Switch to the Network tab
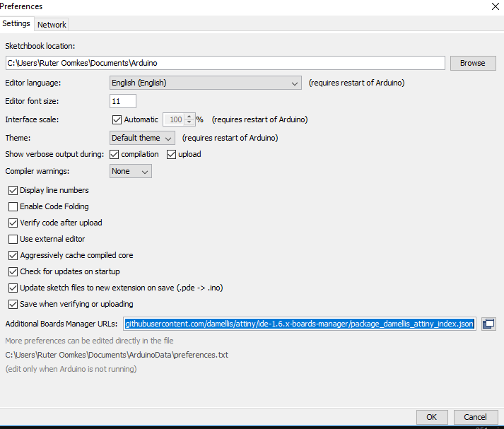504x429 pixels. click(x=52, y=25)
